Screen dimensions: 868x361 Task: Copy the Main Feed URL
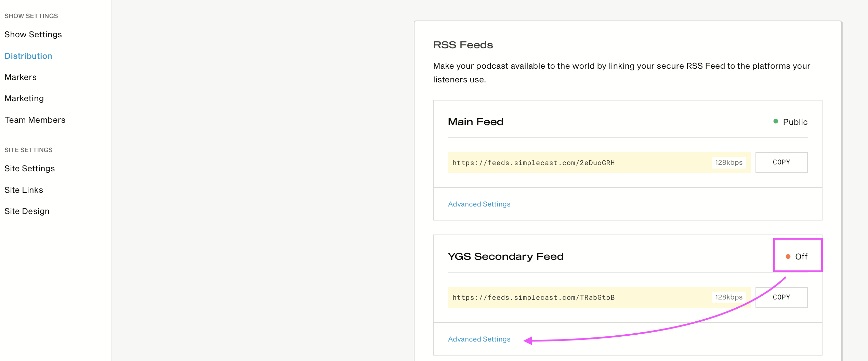781,162
